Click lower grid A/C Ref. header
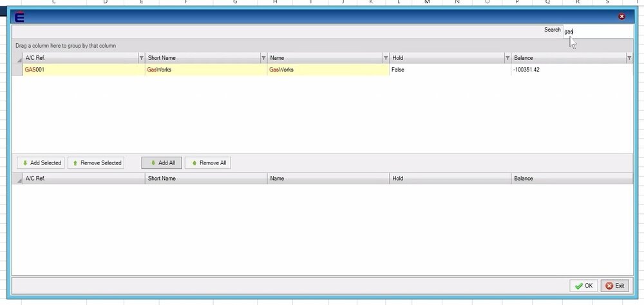 (x=84, y=179)
